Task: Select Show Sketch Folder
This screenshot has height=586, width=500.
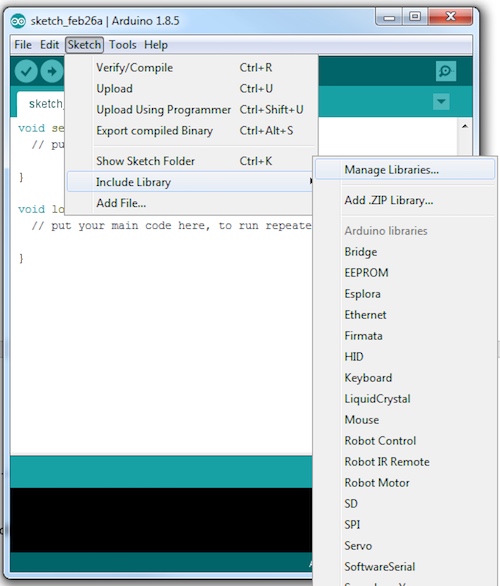Action: 191,161
